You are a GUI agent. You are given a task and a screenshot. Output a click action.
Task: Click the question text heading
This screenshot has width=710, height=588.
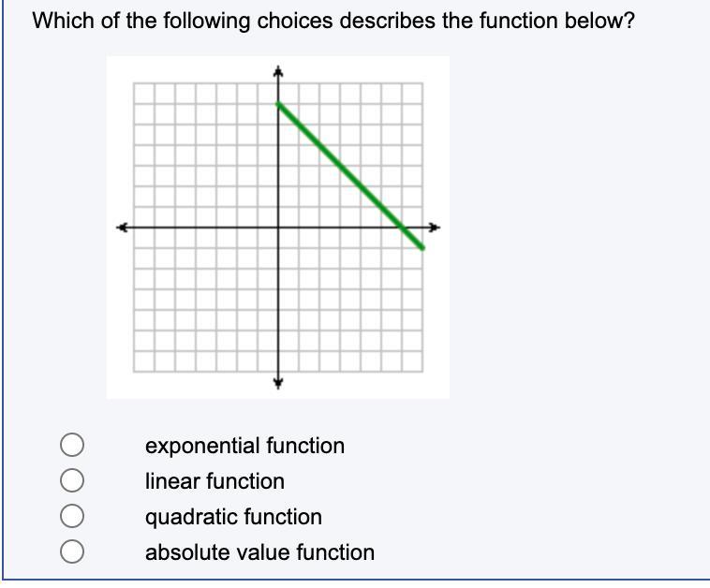click(x=333, y=21)
